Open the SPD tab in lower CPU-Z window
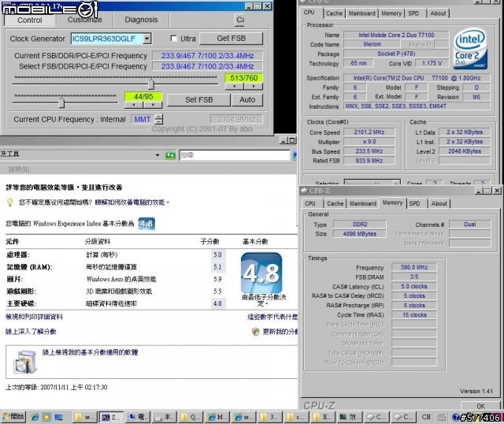This screenshot has width=504, height=424. click(414, 203)
